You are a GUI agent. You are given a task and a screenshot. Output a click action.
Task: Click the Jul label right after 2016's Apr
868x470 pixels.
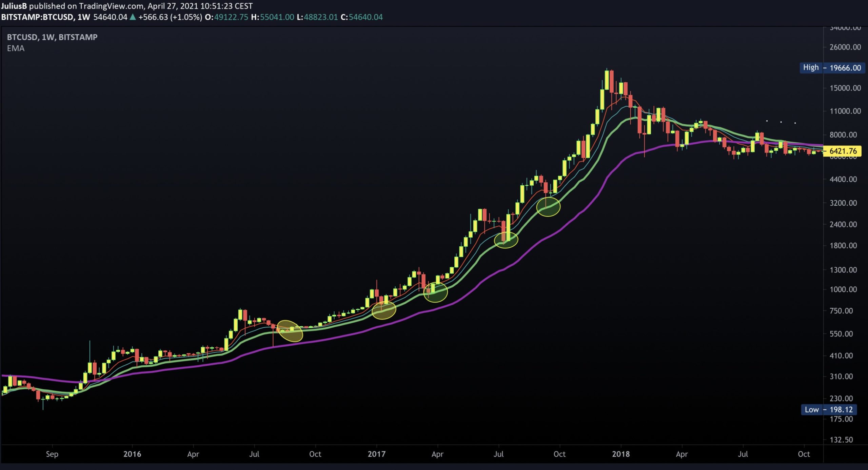[x=254, y=454]
